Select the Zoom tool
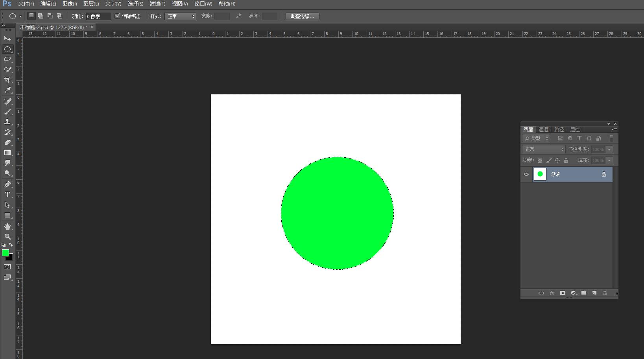 point(7,237)
